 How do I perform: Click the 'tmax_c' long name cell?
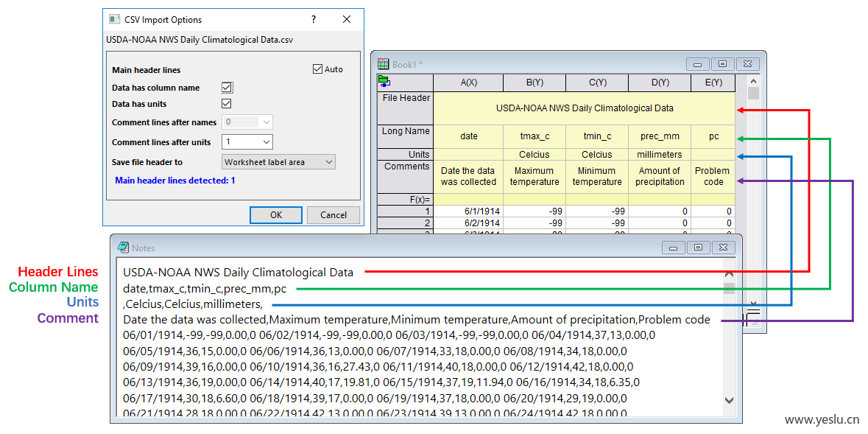click(534, 136)
